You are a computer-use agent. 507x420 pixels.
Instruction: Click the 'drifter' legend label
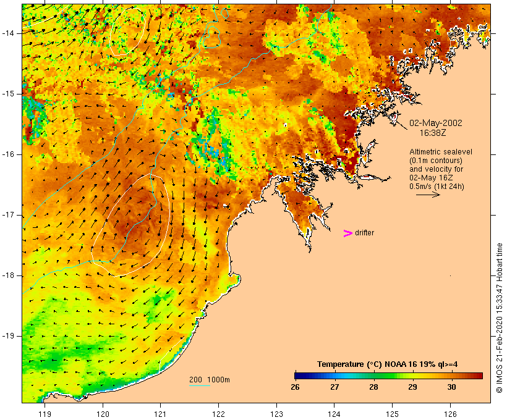point(364,233)
